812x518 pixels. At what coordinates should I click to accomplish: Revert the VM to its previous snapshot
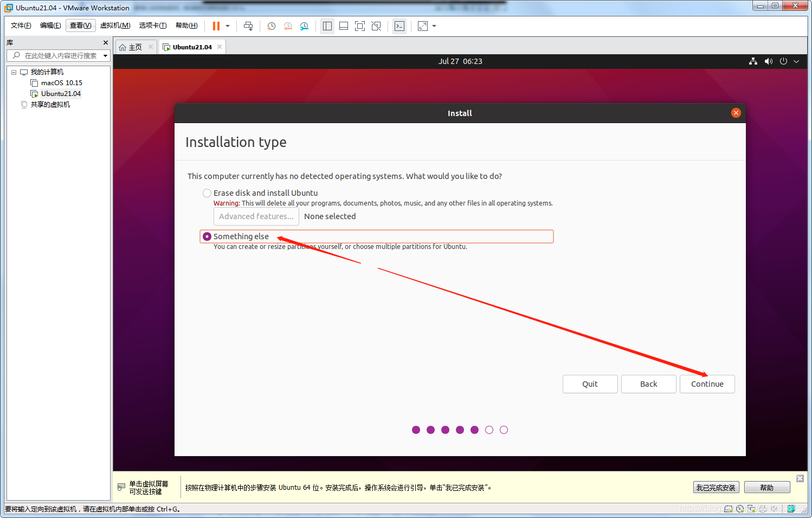(288, 26)
